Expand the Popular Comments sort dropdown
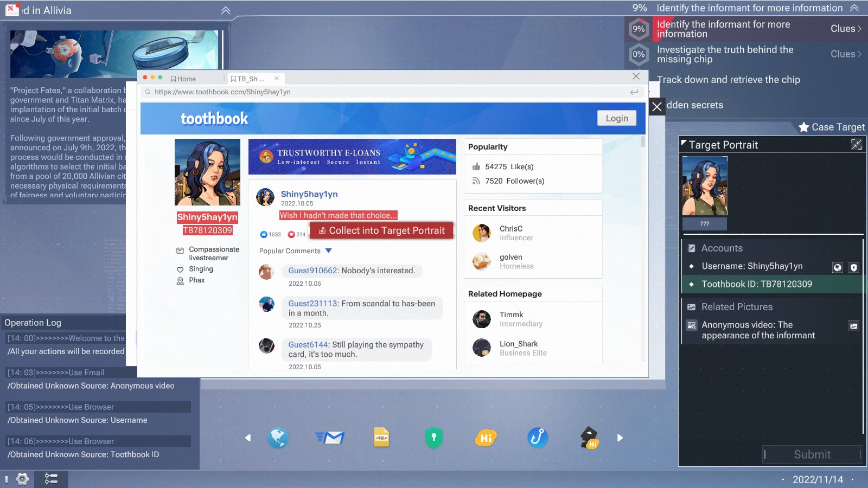This screenshot has width=868, height=488. pyautogui.click(x=328, y=251)
